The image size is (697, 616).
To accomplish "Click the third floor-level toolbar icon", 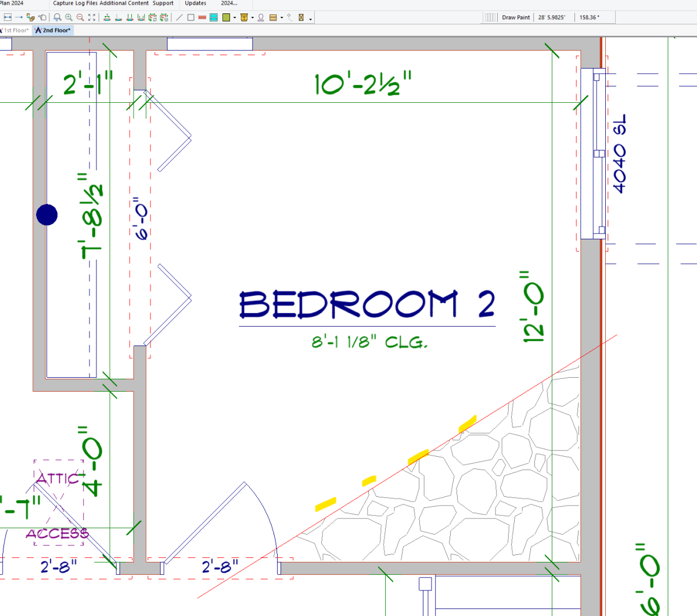I will [x=130, y=17].
